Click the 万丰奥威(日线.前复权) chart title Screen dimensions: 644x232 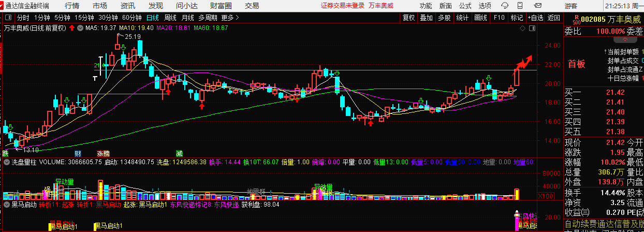pyautogui.click(x=35, y=27)
